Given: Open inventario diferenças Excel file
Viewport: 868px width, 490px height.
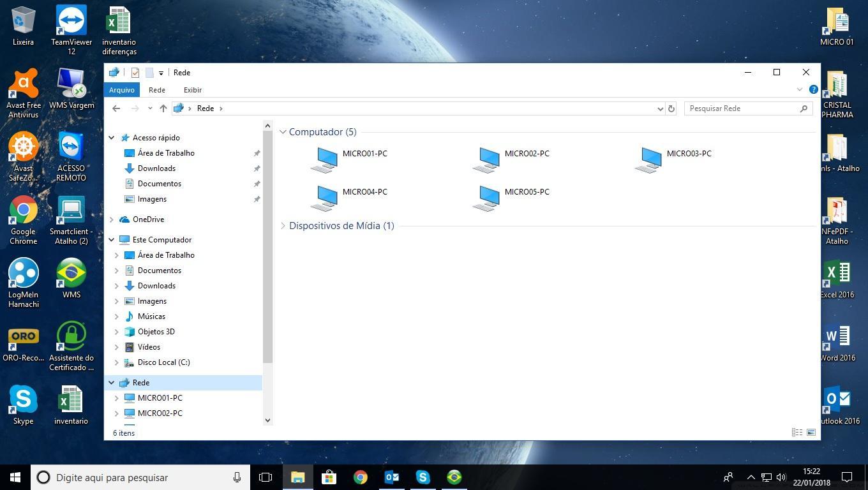Looking at the screenshot, I should [119, 30].
